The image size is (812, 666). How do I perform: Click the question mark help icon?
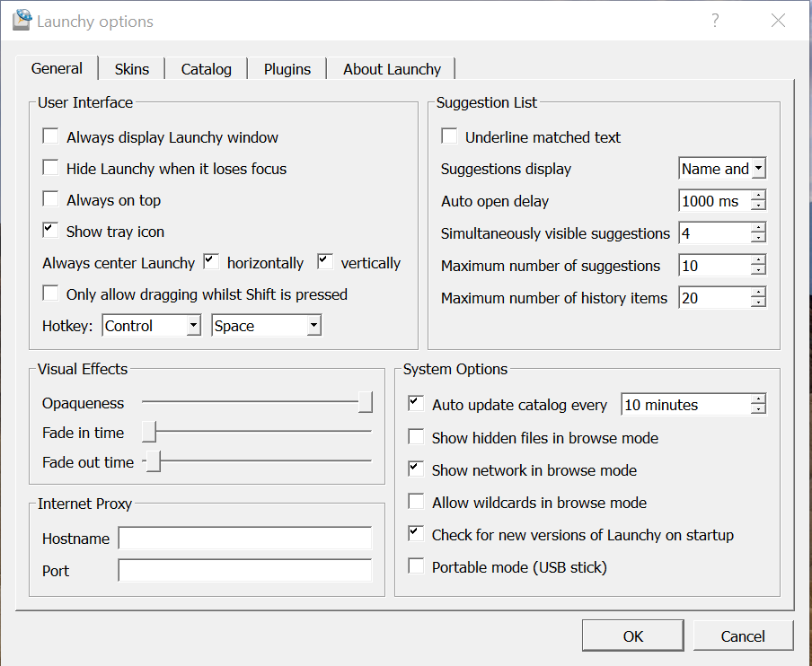[715, 21]
